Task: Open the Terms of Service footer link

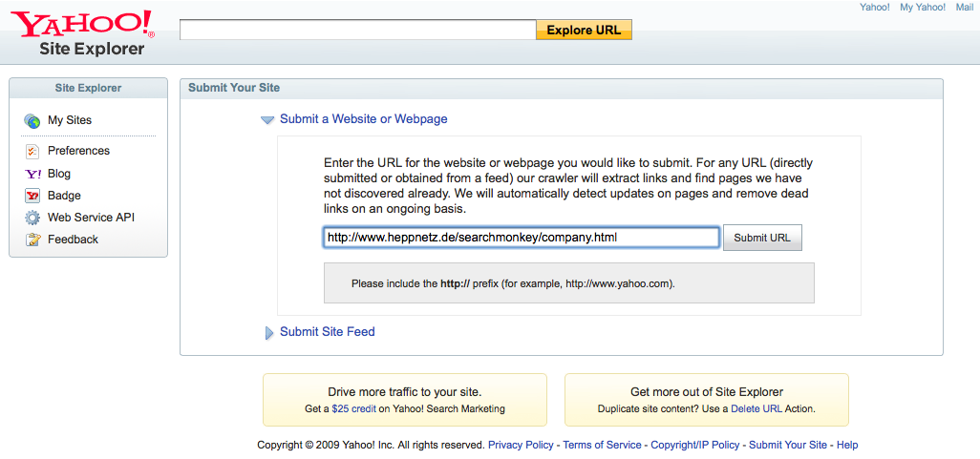Action: tap(602, 445)
